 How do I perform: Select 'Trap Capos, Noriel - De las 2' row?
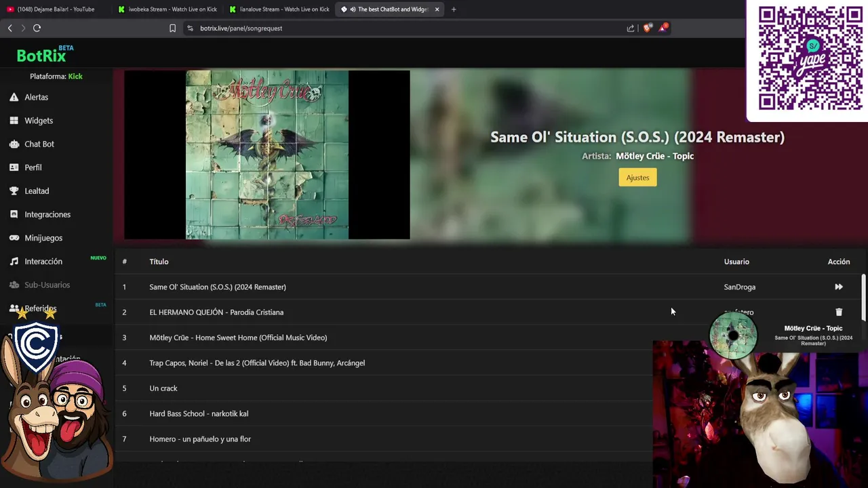click(488, 363)
